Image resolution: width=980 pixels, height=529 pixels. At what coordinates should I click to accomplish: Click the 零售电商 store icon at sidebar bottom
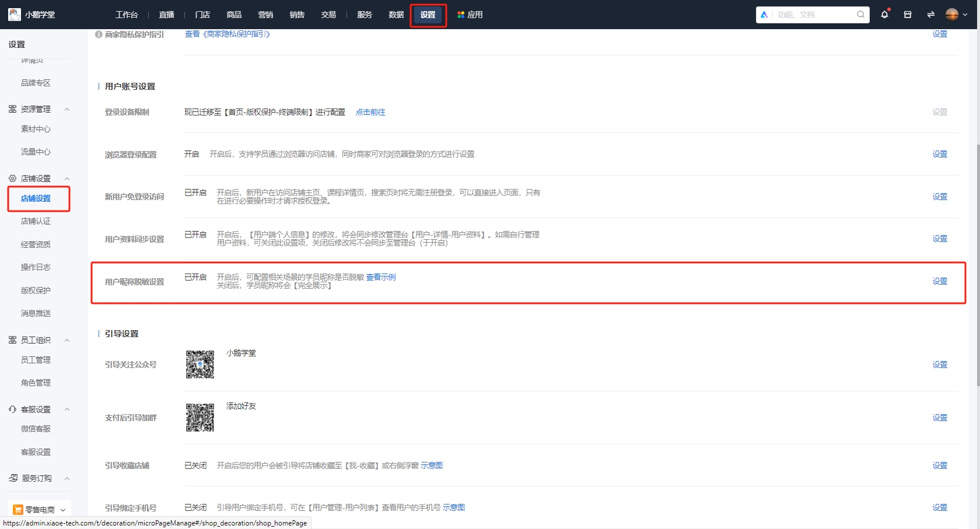(18, 509)
